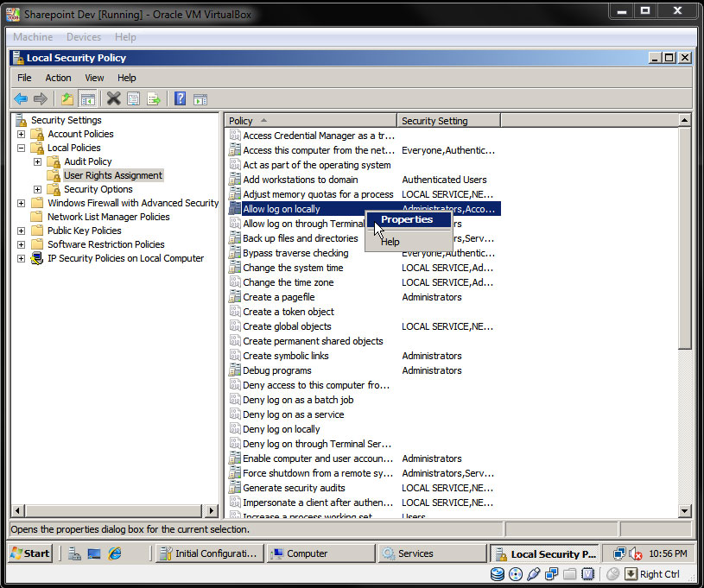The image size is (704, 588).
Task: Click the Properties toolbar icon
Action: point(133,98)
